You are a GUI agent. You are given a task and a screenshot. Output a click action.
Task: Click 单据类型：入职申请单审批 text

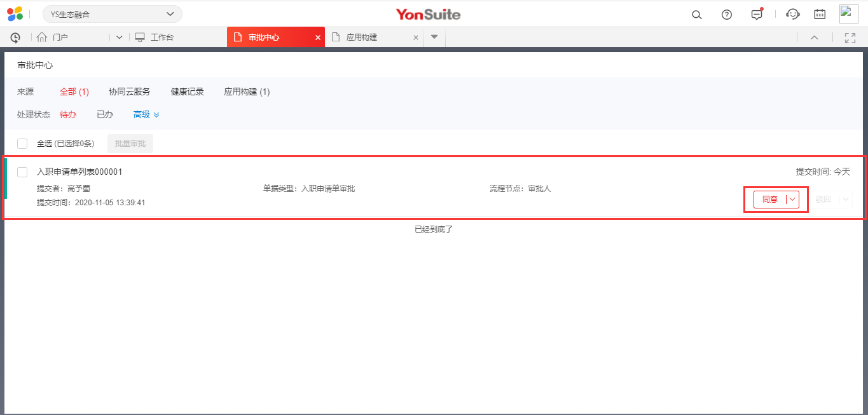(x=309, y=189)
